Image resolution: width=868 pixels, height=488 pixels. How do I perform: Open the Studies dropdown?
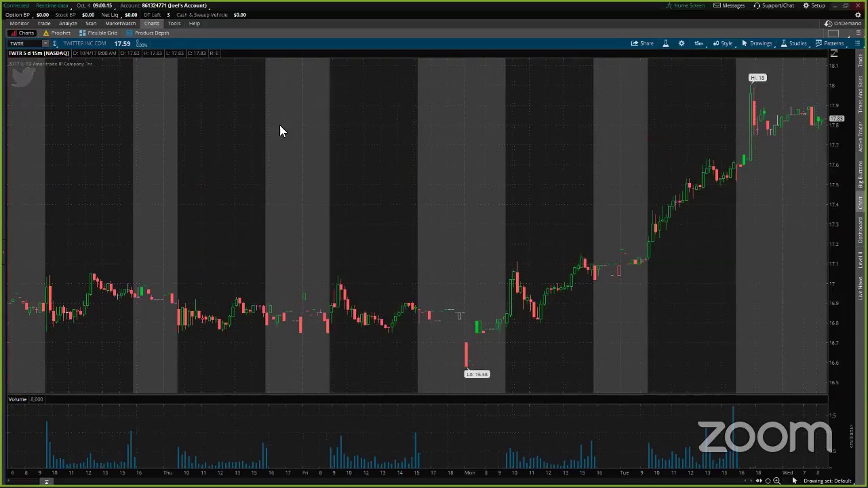(x=793, y=43)
